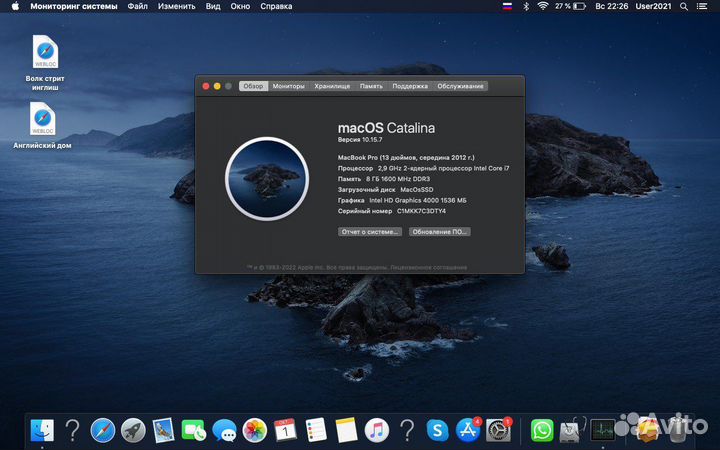Click the serial number C1MKK7C3DTY4
The image size is (720, 450).
point(421,211)
